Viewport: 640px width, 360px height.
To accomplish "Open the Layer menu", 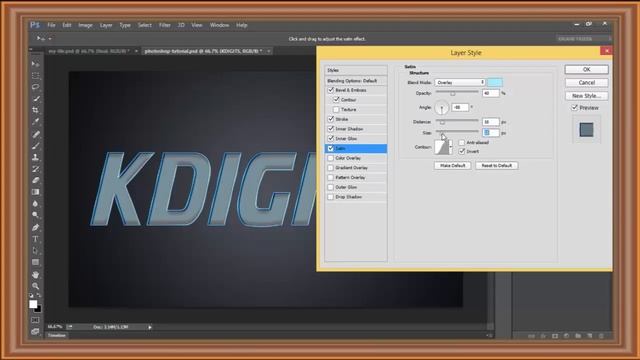I will pyautogui.click(x=106, y=25).
